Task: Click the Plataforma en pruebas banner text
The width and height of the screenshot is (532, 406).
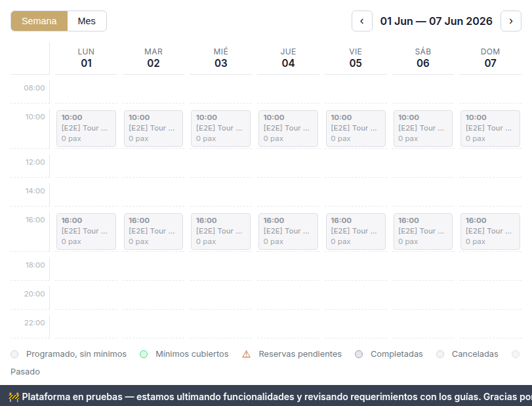Action: 277,397
